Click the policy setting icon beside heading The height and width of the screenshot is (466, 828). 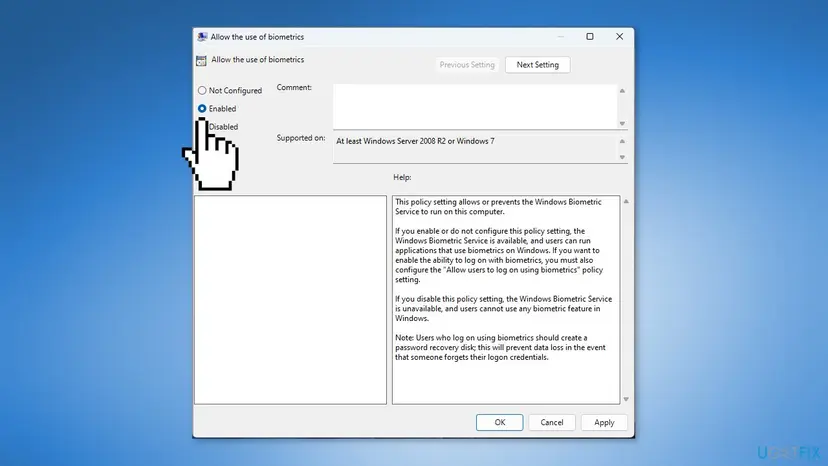[x=201, y=61]
